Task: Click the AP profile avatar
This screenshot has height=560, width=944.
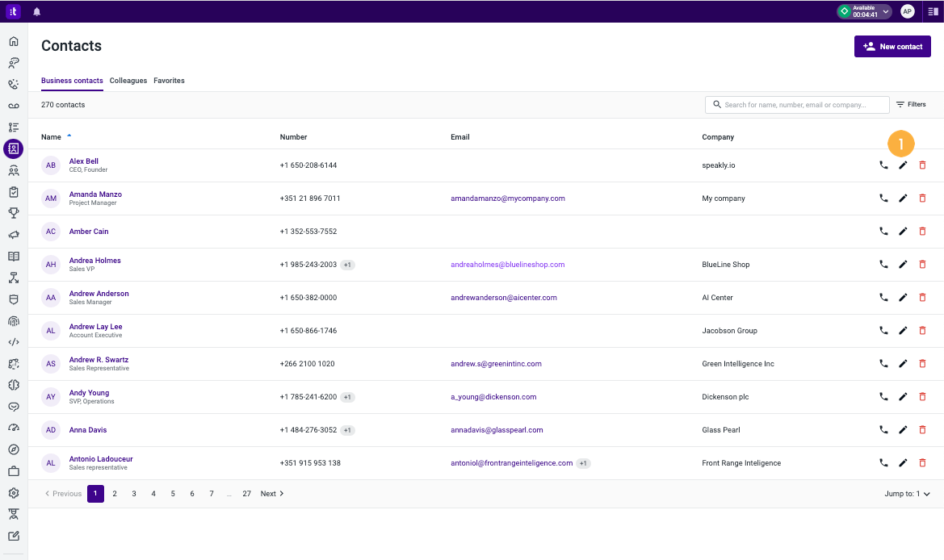Action: click(x=906, y=11)
